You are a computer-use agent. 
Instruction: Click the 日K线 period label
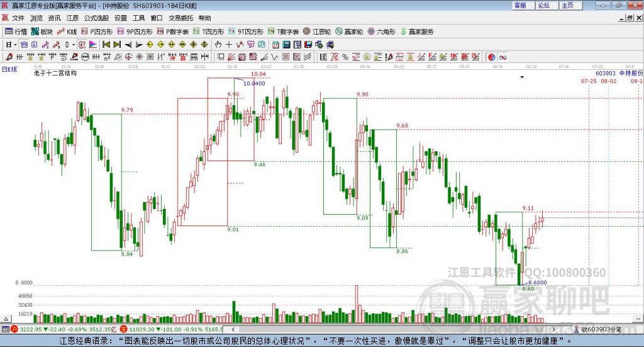coord(9,69)
